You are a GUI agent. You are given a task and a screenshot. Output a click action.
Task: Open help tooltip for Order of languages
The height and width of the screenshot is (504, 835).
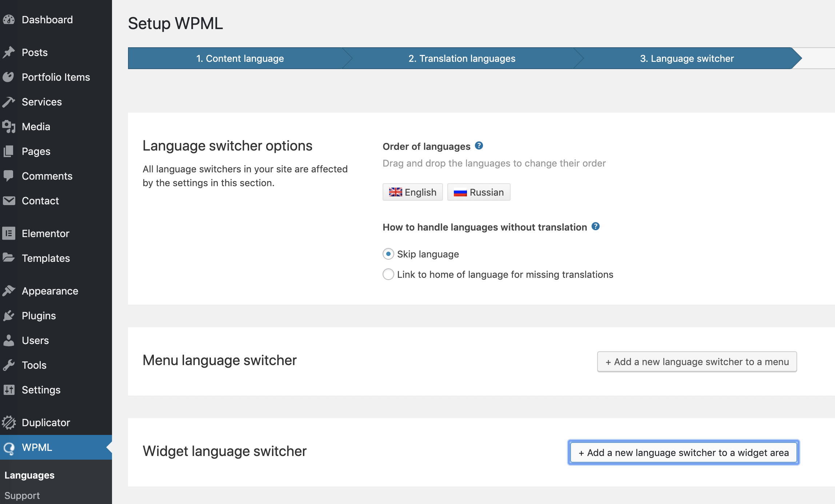479,146
